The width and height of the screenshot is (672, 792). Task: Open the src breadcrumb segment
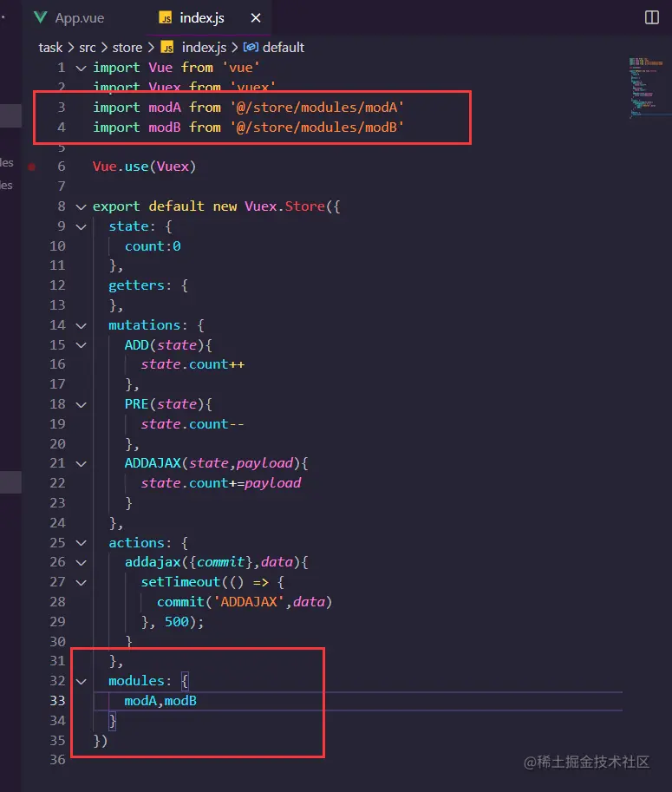click(88, 48)
